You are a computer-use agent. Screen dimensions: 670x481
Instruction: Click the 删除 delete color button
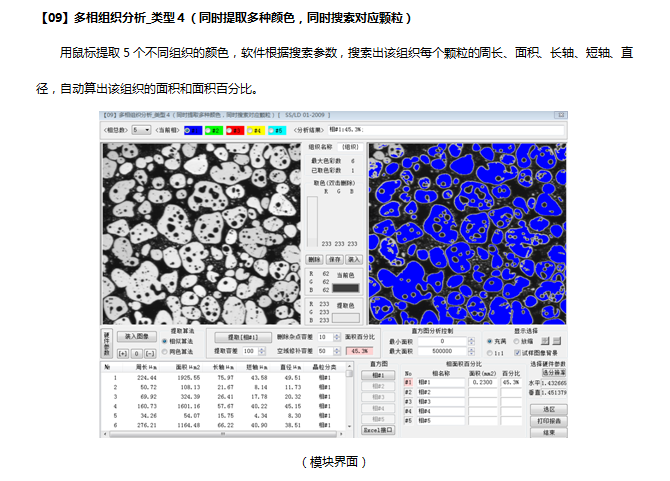pyautogui.click(x=313, y=259)
